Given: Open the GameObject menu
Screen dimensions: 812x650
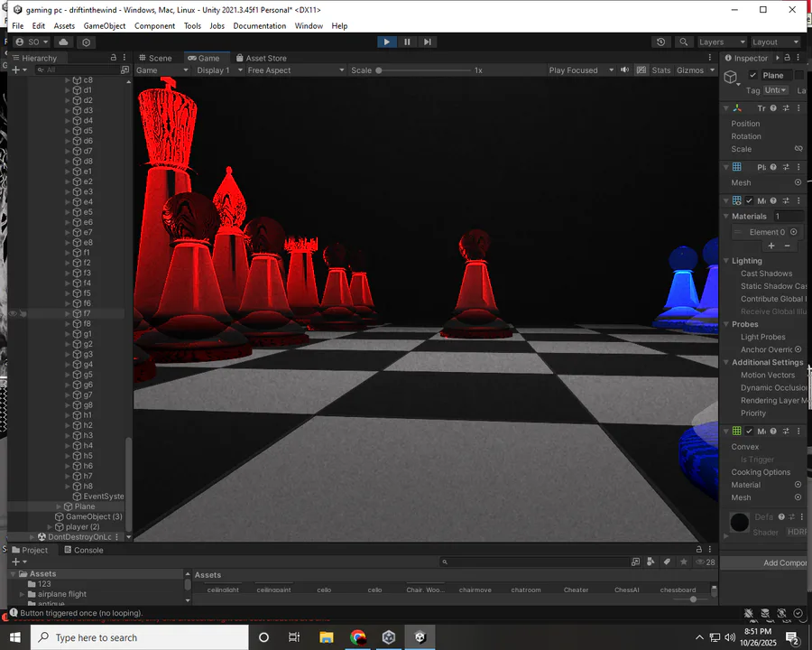Looking at the screenshot, I should tap(105, 26).
